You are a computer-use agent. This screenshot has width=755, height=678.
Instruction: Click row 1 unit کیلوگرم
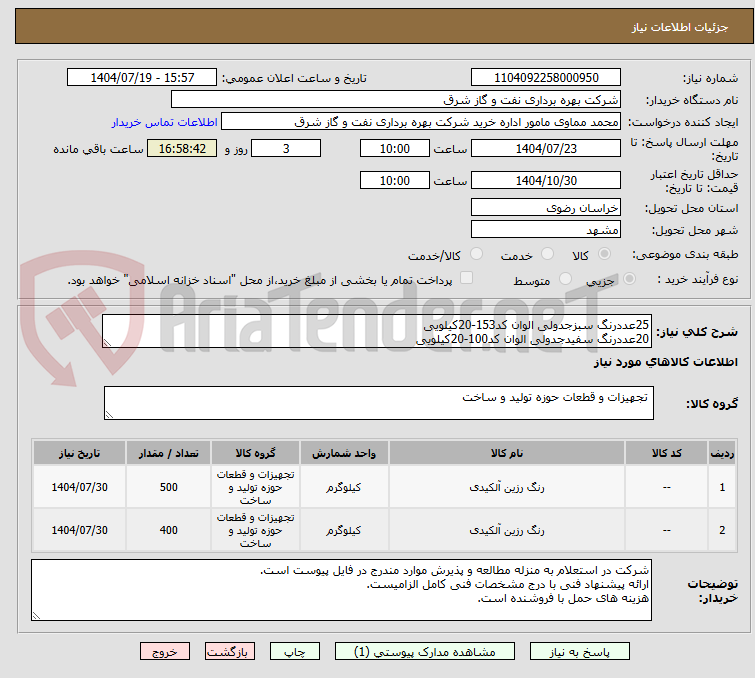(x=344, y=487)
